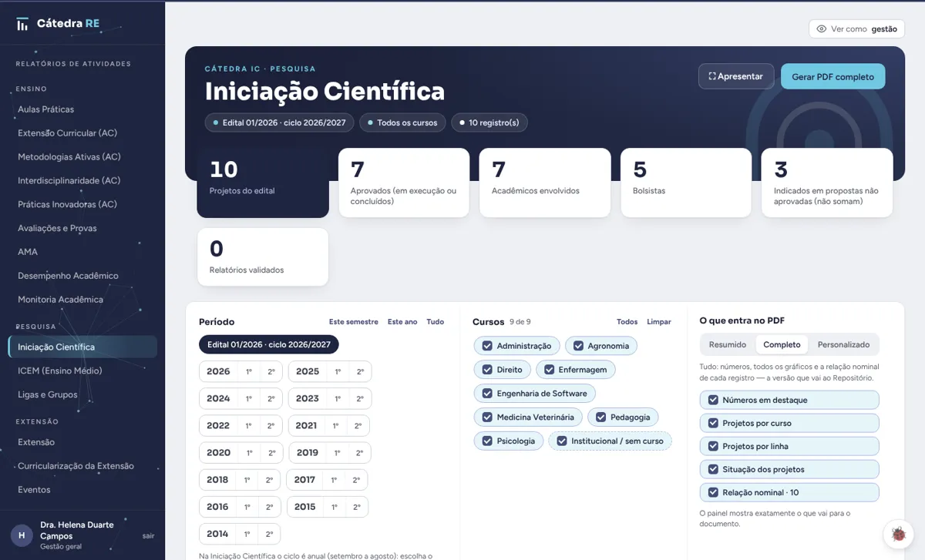Toggle the Administração course checkbox
Screen dimensions: 925x560
click(487, 346)
